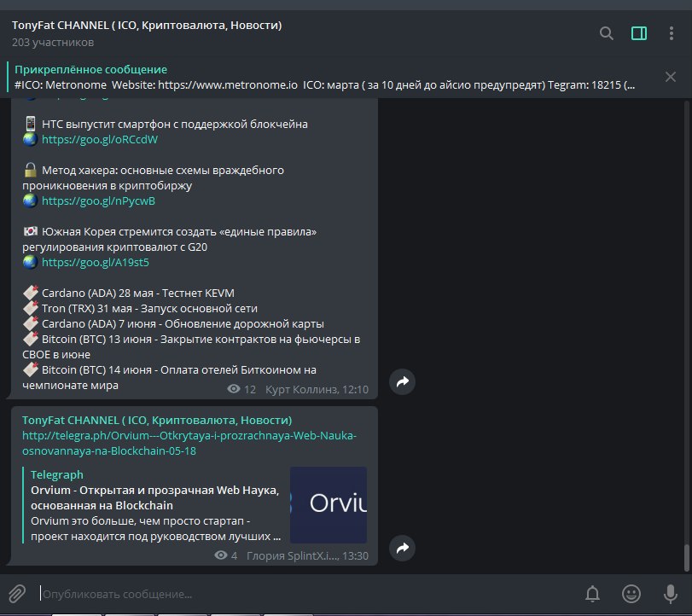Open the emoji picker
This screenshot has height=616, width=692.
[x=631, y=594]
